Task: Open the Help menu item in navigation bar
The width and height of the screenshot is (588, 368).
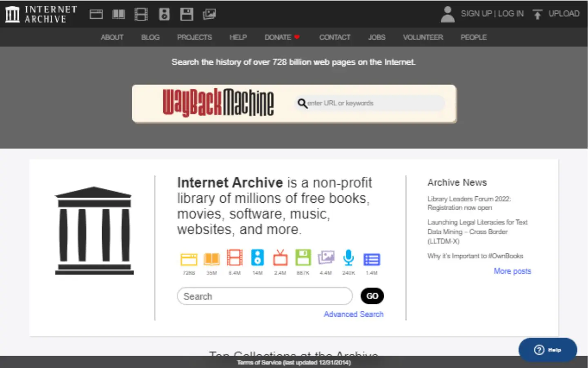Action: pos(238,37)
